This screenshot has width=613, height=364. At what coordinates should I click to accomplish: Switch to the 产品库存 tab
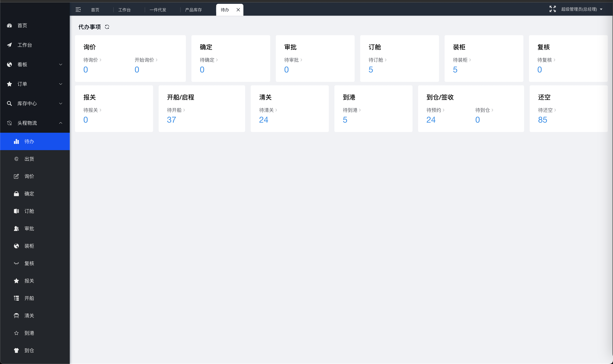193,10
